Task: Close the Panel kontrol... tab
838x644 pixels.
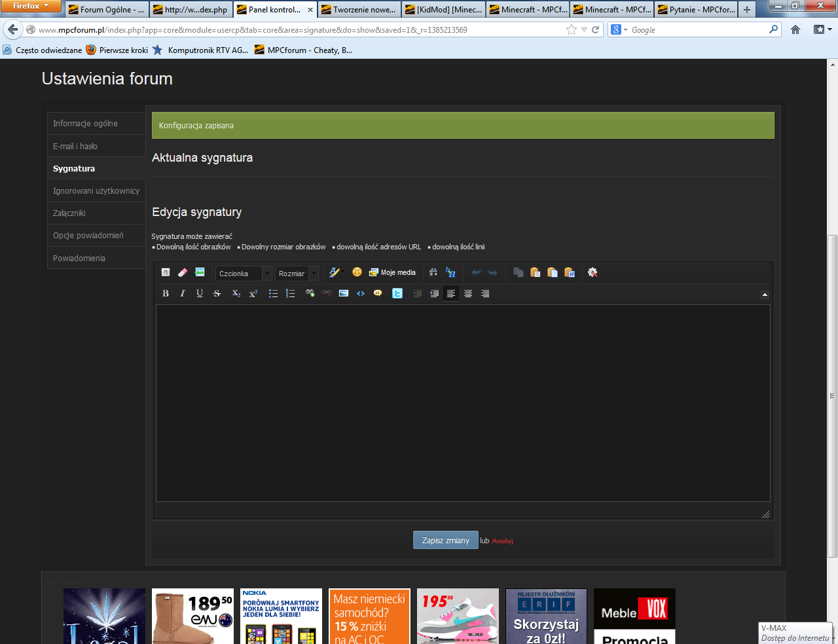Action: (x=310, y=10)
